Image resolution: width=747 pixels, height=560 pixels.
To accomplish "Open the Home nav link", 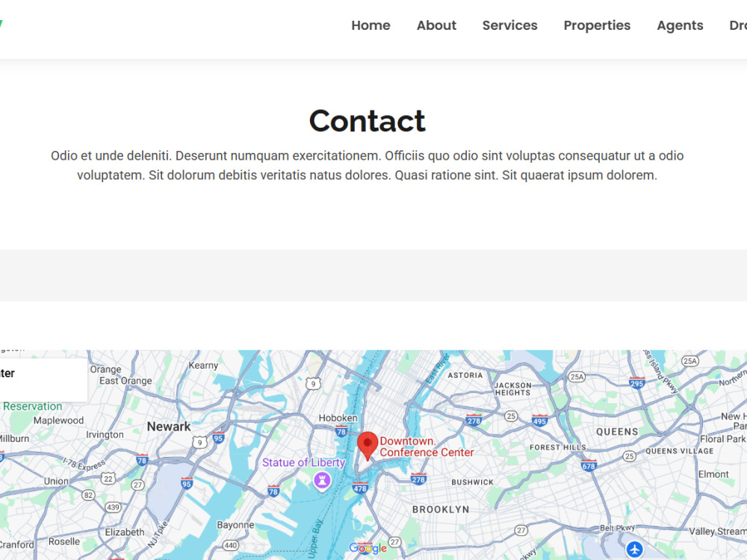I will 371,25.
